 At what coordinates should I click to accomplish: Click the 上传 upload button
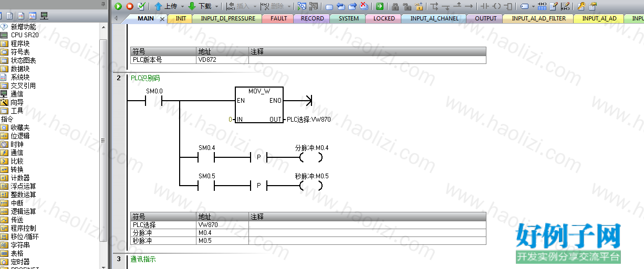[x=166, y=6]
